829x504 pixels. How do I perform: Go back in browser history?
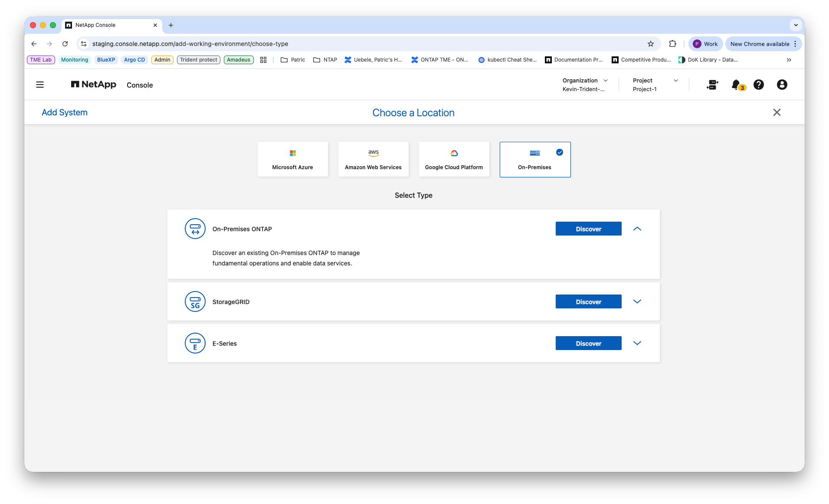click(34, 44)
